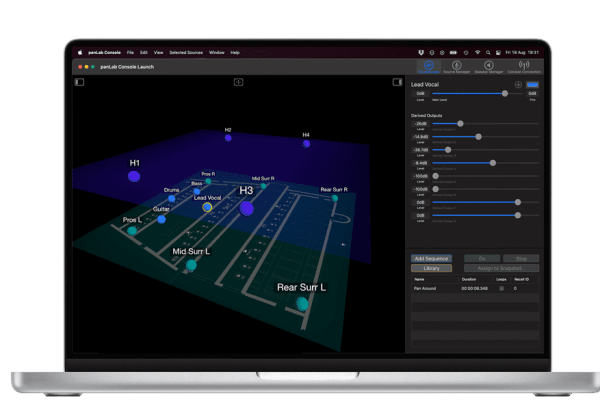This screenshot has height=400, width=600.
Task: Toggle the left sidebar panel icon
Action: [79, 82]
